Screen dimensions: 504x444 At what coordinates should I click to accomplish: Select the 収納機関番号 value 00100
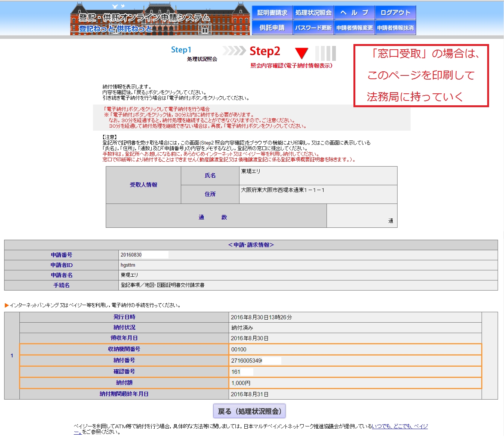[x=239, y=350]
